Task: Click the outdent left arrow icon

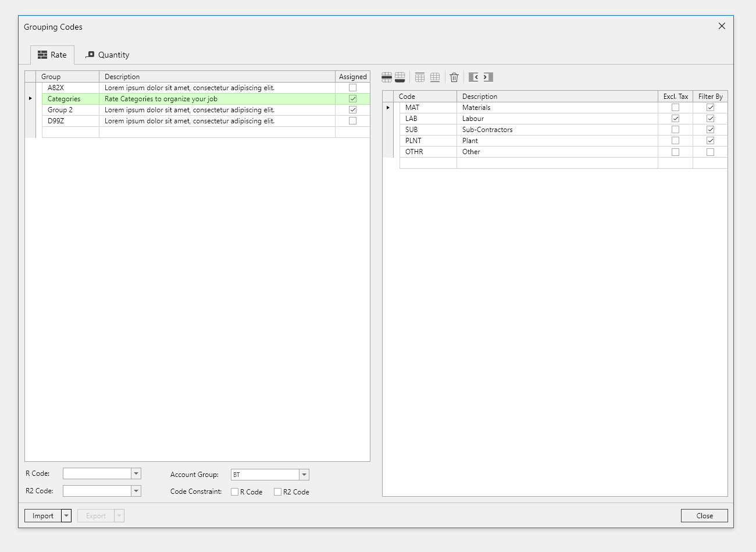Action: [473, 77]
